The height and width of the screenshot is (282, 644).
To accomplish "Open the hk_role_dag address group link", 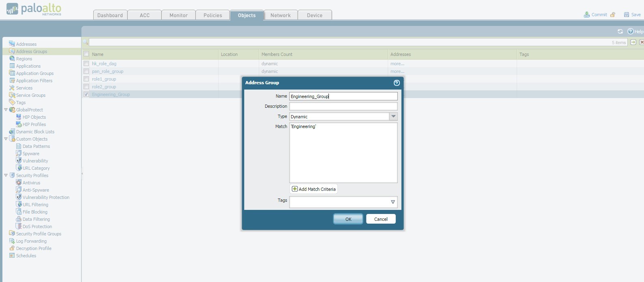I will click(x=104, y=64).
